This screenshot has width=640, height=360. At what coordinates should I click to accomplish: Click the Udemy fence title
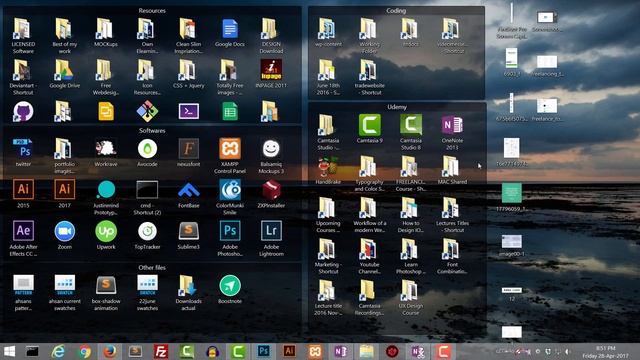coord(397,107)
